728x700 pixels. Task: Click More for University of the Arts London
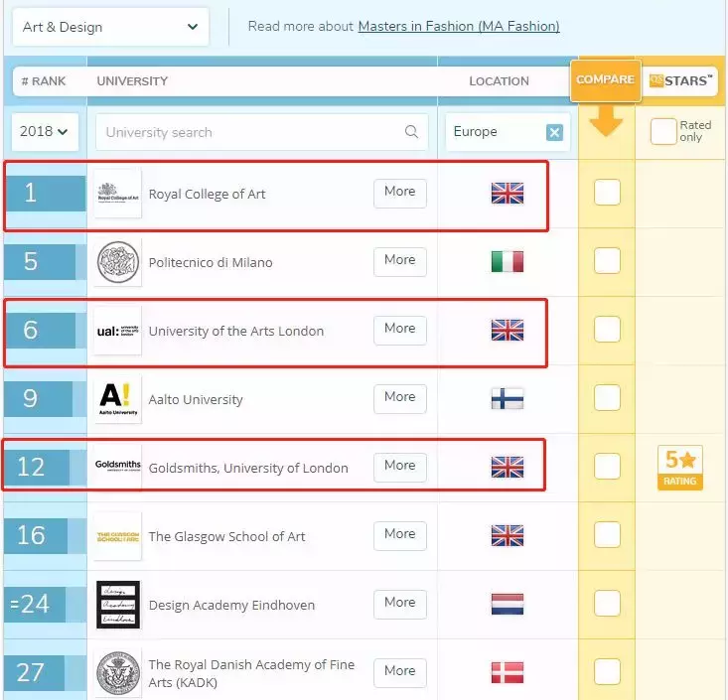[x=399, y=331]
